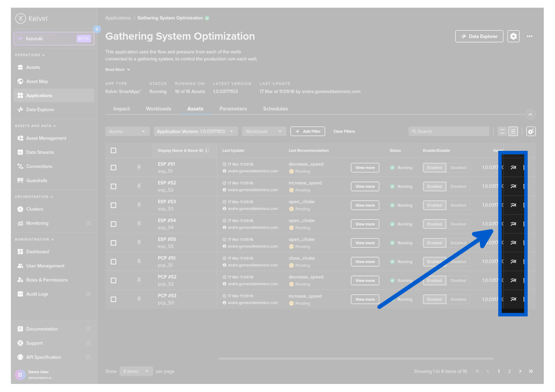Viewport: 555px width, 392px height.
Task: Click View more for ESP #54
Action: point(365,224)
